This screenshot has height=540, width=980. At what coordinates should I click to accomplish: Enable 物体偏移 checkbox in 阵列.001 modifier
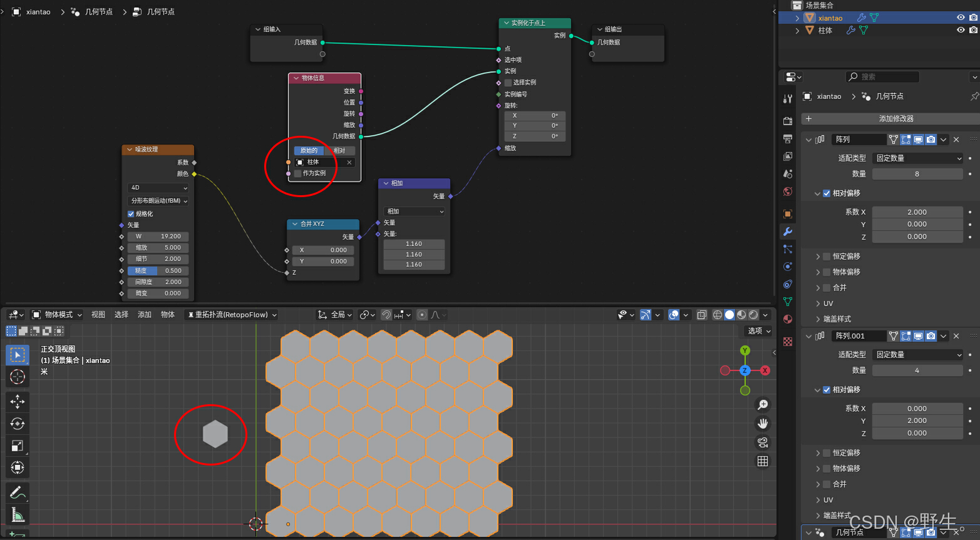[827, 469]
